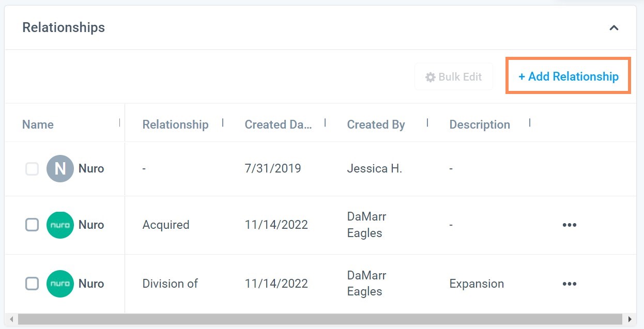Click the horizontal scrollbar thumb

coord(320,319)
